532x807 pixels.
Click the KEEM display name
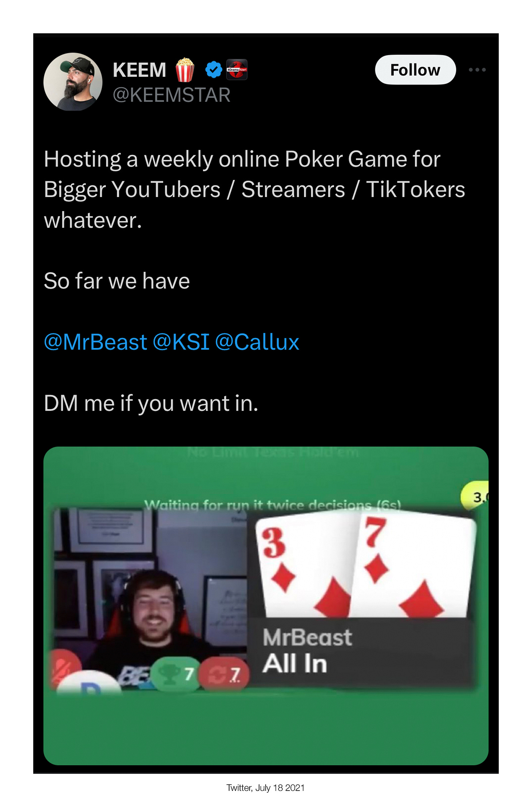(139, 70)
